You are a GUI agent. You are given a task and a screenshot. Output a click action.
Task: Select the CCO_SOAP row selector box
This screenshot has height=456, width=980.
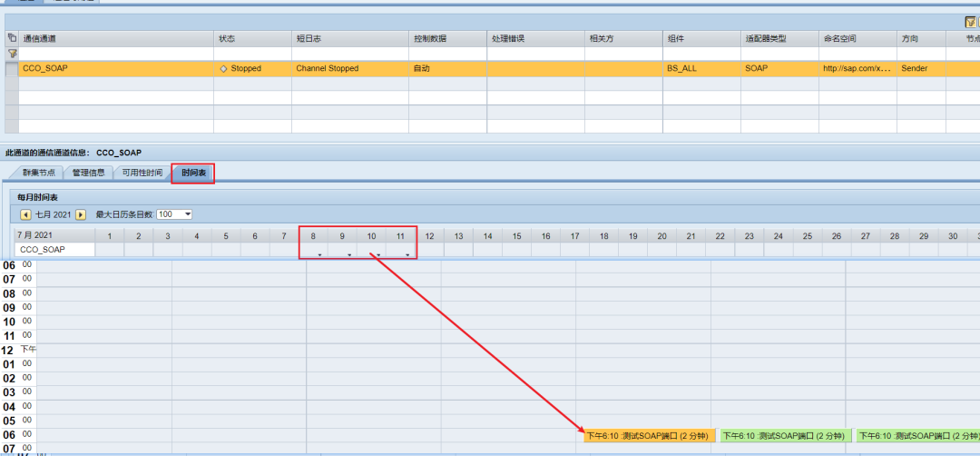tap(12, 69)
